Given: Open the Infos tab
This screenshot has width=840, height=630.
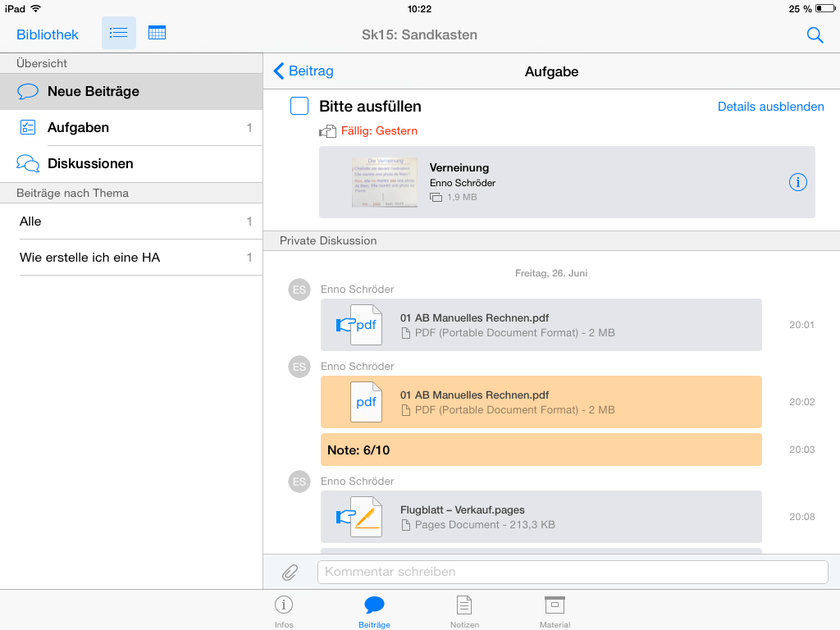Looking at the screenshot, I should [x=284, y=611].
